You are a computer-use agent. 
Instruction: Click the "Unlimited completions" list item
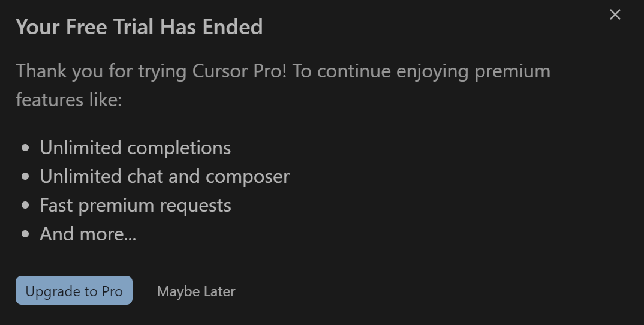click(135, 148)
